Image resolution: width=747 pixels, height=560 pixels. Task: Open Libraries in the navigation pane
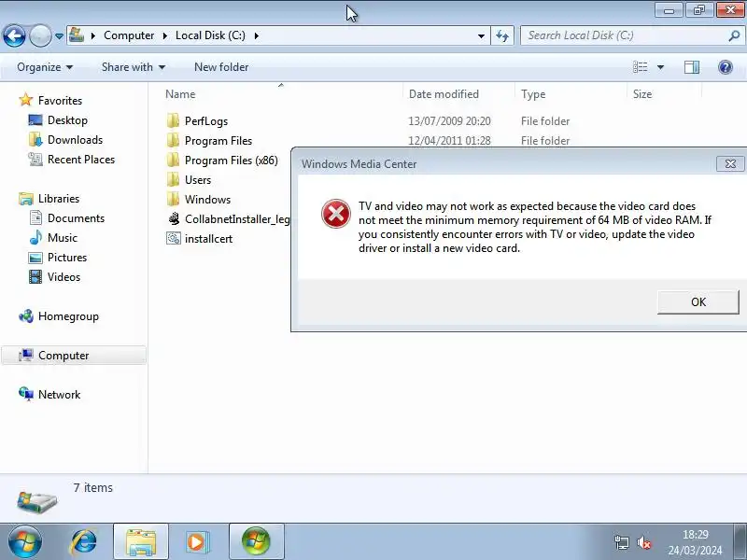coord(59,198)
